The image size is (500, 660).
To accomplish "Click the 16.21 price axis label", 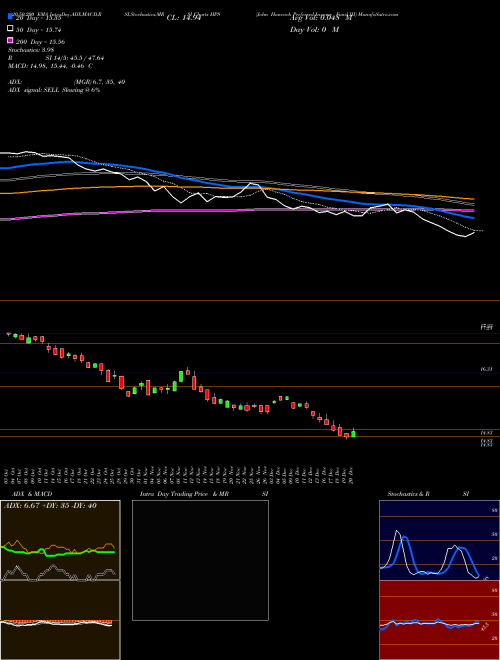I will [487, 369].
